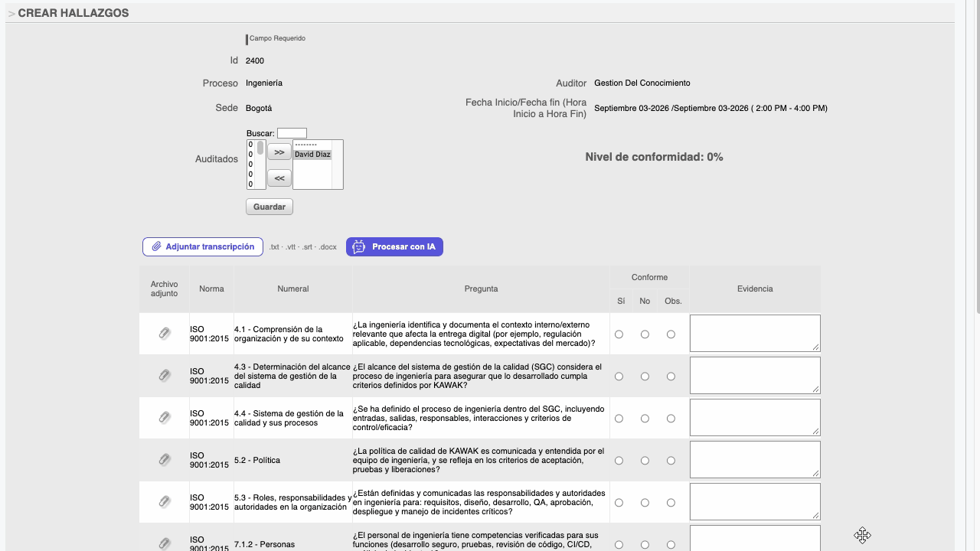Click the Numeral column header
This screenshot has height=551, width=980.
(293, 289)
